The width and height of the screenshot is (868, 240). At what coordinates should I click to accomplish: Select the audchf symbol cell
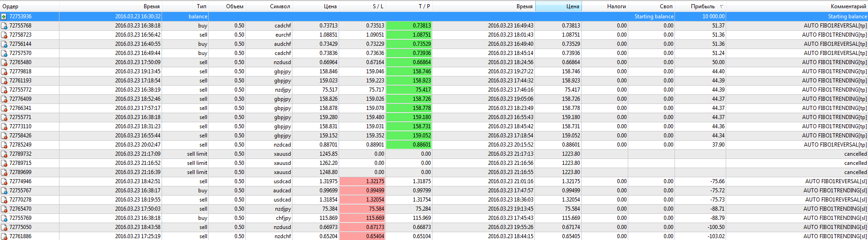[x=282, y=44]
